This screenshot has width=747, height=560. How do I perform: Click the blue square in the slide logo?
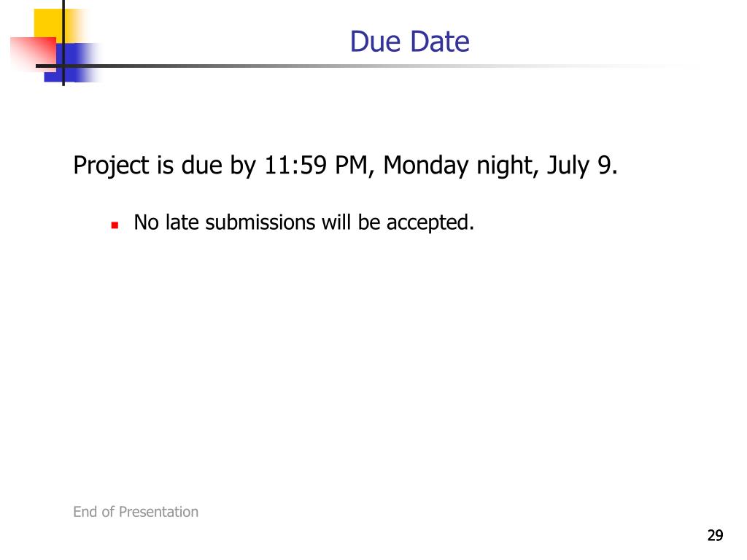(x=72, y=63)
